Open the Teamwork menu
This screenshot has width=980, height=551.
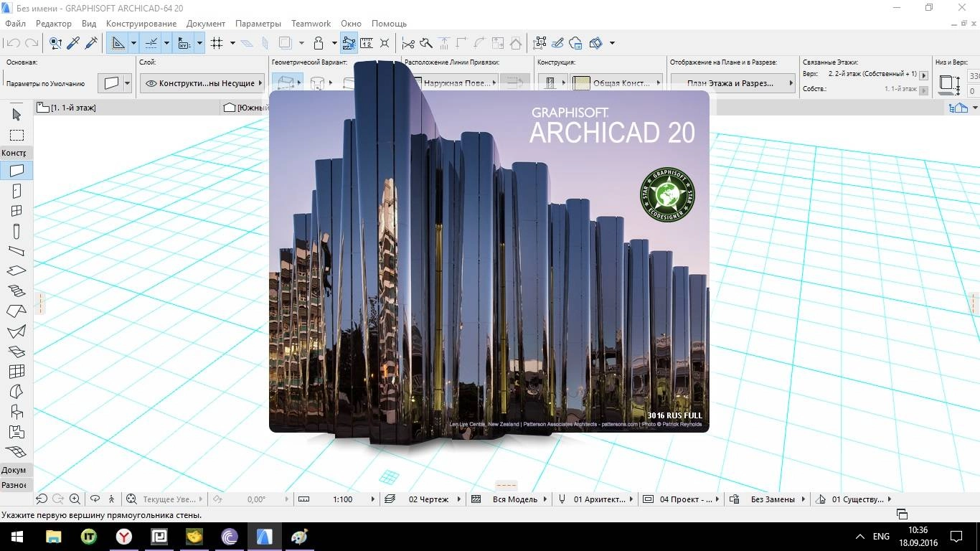(311, 24)
